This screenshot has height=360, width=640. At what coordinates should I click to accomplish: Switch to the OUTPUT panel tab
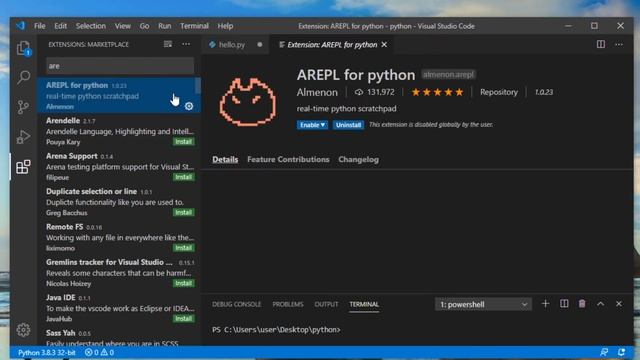[x=326, y=304]
